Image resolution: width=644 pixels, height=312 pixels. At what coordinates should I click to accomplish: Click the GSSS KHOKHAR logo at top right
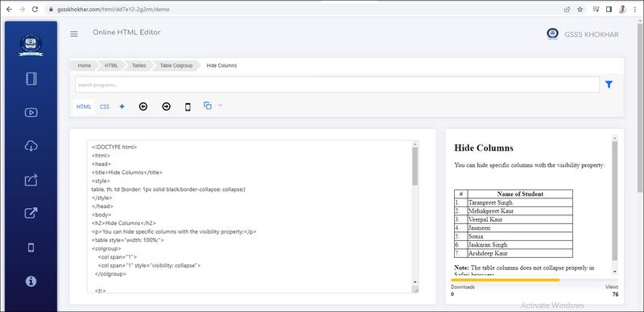pos(552,34)
